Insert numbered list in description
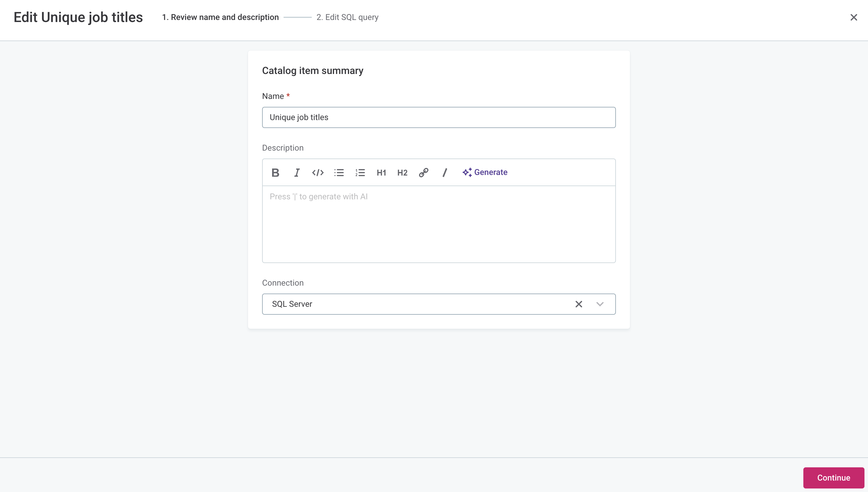This screenshot has height=492, width=868. click(x=360, y=172)
